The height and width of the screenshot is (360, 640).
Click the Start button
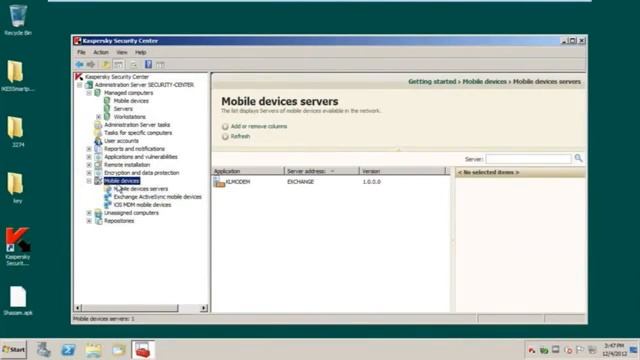click(13, 350)
